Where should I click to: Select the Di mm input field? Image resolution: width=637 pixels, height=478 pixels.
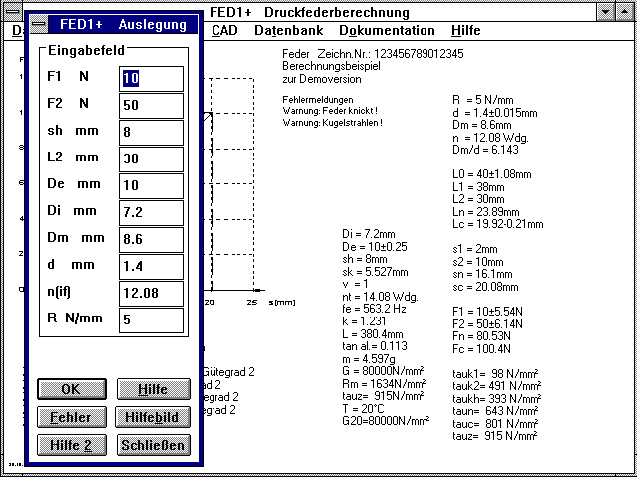pyautogui.click(x=151, y=212)
